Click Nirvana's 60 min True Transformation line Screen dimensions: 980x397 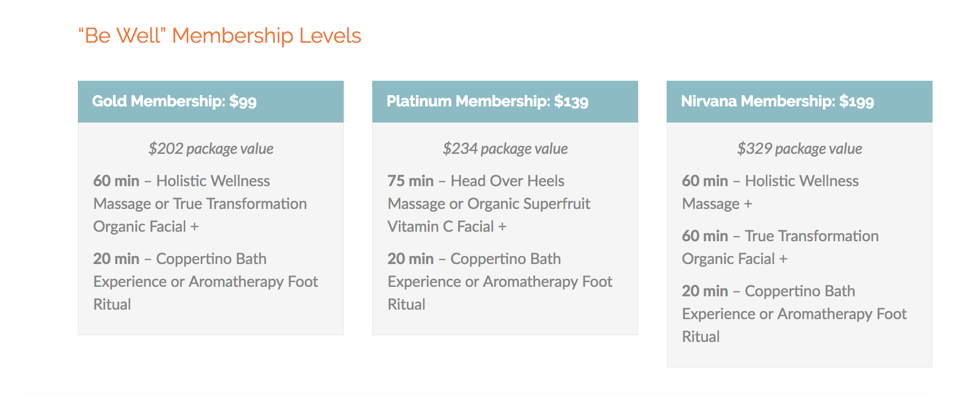pyautogui.click(x=780, y=236)
